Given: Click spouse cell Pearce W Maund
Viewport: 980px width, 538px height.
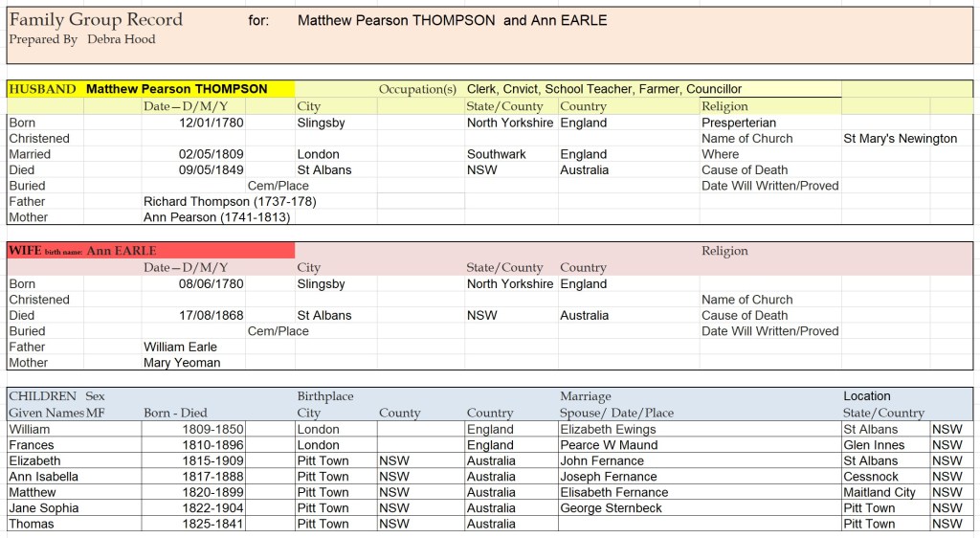Looking at the screenshot, I should [609, 445].
